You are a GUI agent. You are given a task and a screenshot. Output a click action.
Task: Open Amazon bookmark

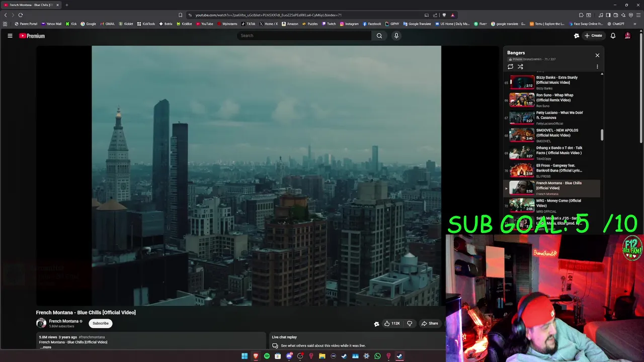[290, 24]
